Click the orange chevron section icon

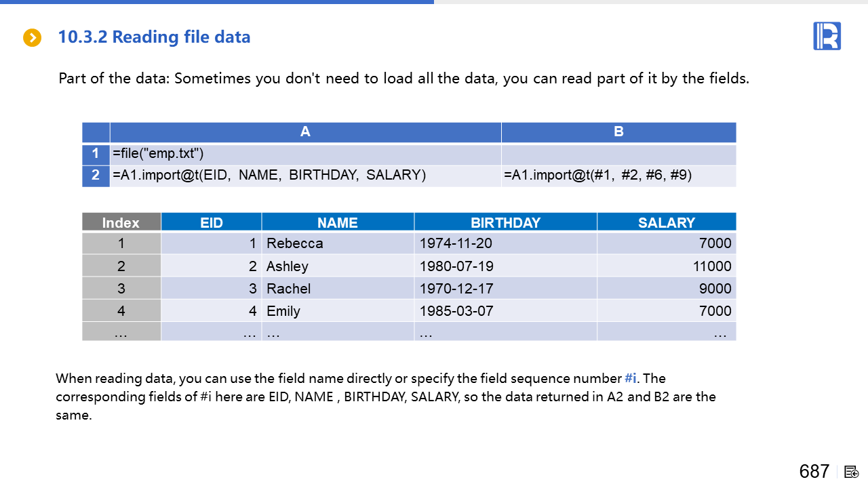tap(32, 37)
